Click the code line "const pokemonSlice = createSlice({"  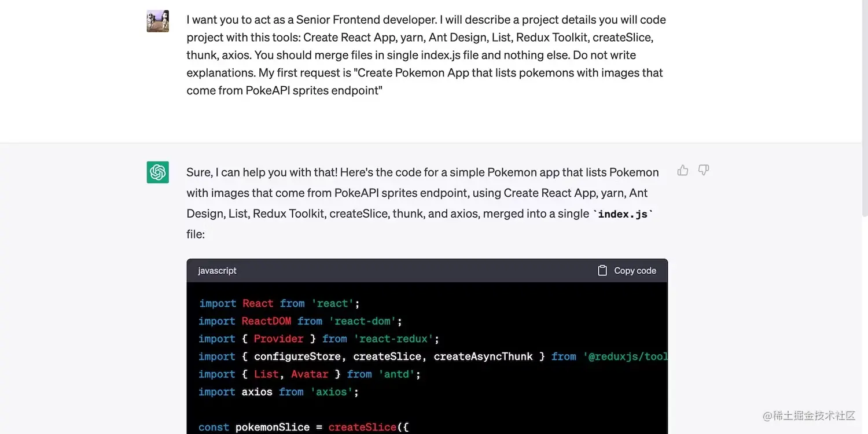pyautogui.click(x=304, y=427)
